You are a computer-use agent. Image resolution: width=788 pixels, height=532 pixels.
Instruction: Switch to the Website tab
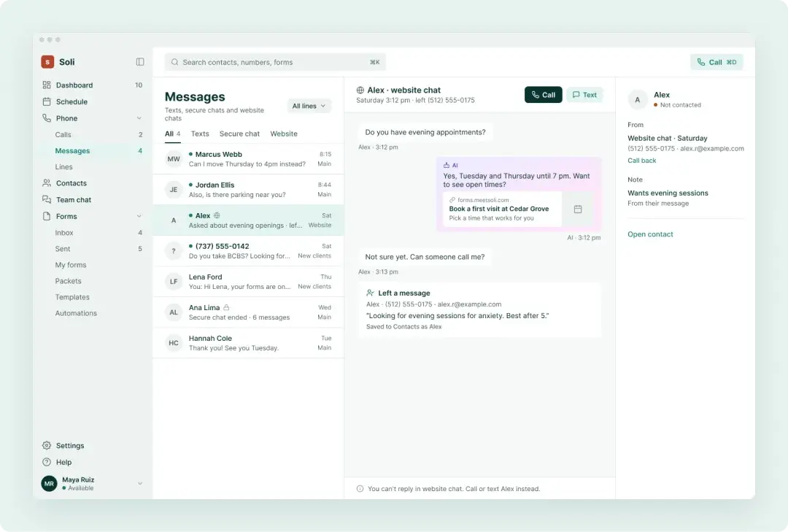click(284, 134)
